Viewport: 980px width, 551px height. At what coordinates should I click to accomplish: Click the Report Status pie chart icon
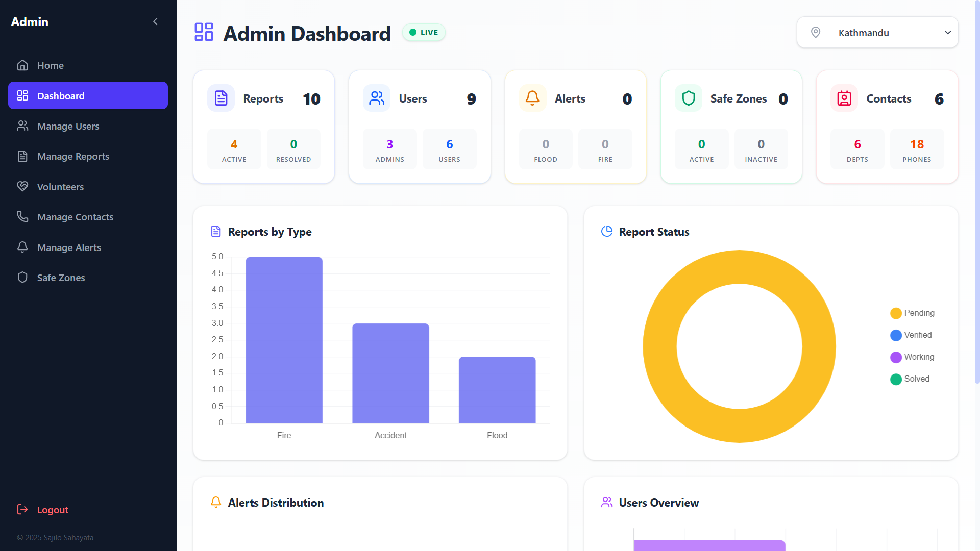(x=607, y=232)
